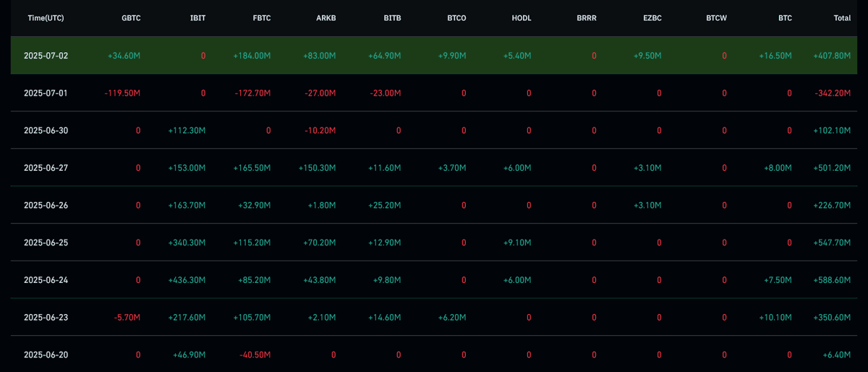The image size is (868, 372).
Task: Click the IBIT column header
Action: (198, 18)
